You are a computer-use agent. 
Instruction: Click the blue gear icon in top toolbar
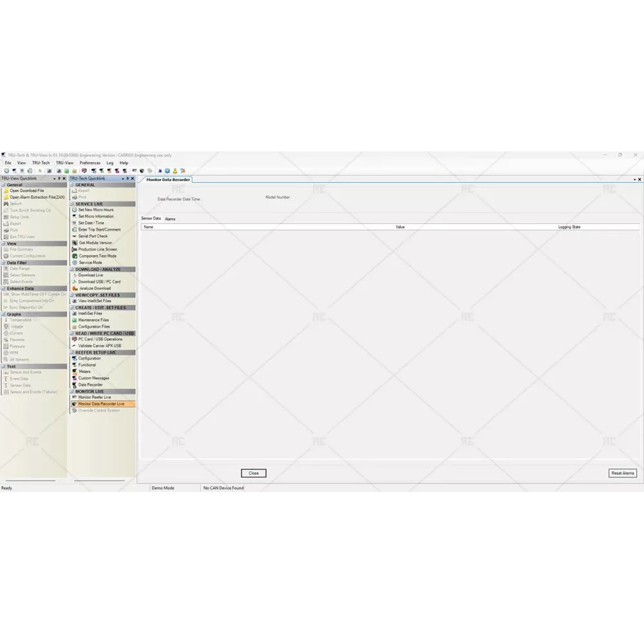(x=167, y=171)
